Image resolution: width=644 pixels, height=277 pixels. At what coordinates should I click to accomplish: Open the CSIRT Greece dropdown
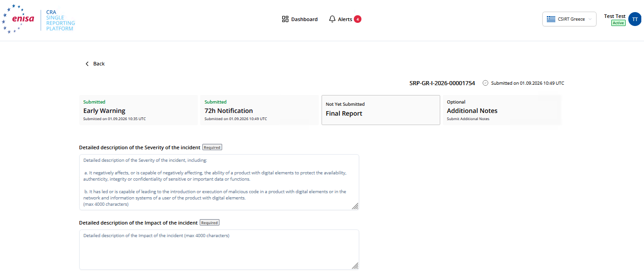[x=569, y=19]
